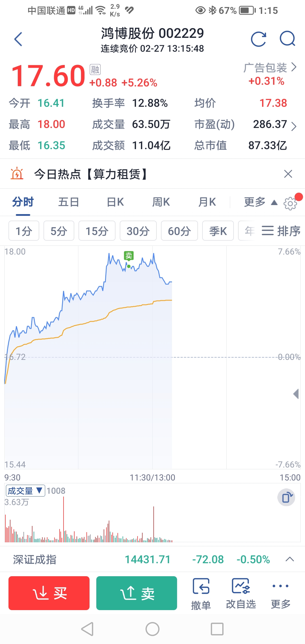Collapse the 更多 chart period list

tap(260, 202)
